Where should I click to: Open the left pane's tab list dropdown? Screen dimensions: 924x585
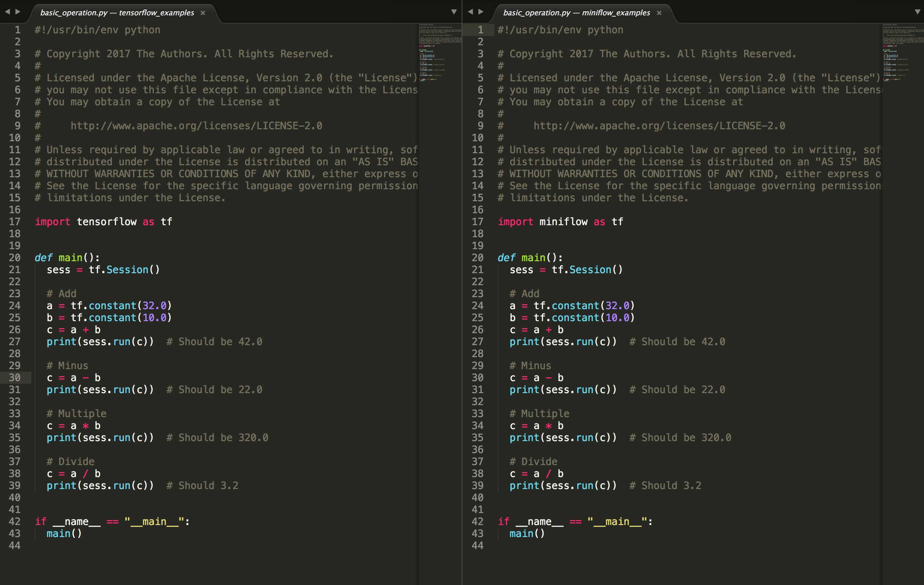[454, 12]
